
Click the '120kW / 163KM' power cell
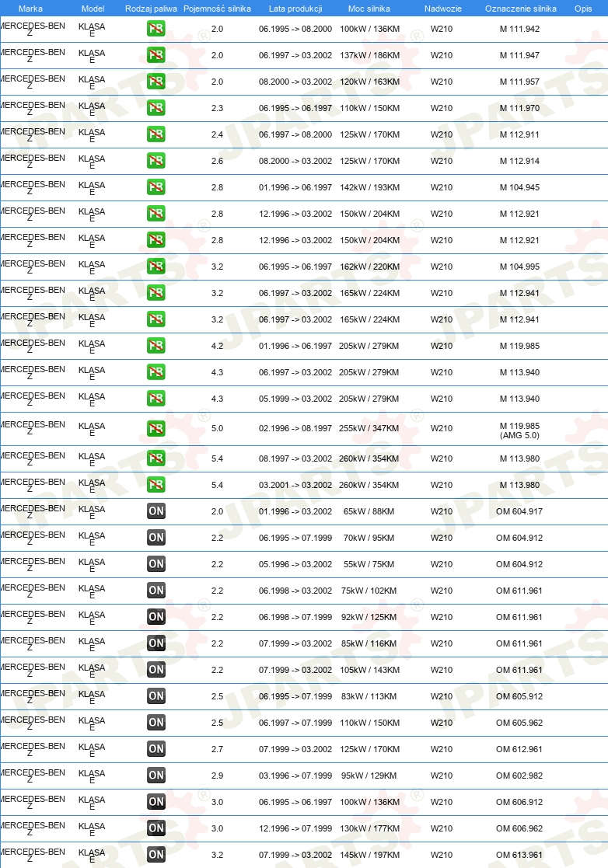[x=370, y=82]
